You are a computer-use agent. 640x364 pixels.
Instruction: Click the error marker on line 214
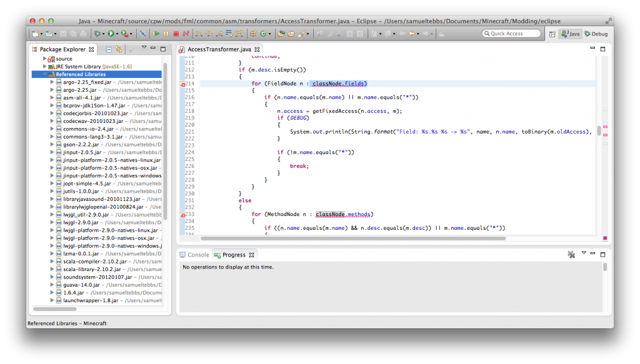(x=182, y=84)
